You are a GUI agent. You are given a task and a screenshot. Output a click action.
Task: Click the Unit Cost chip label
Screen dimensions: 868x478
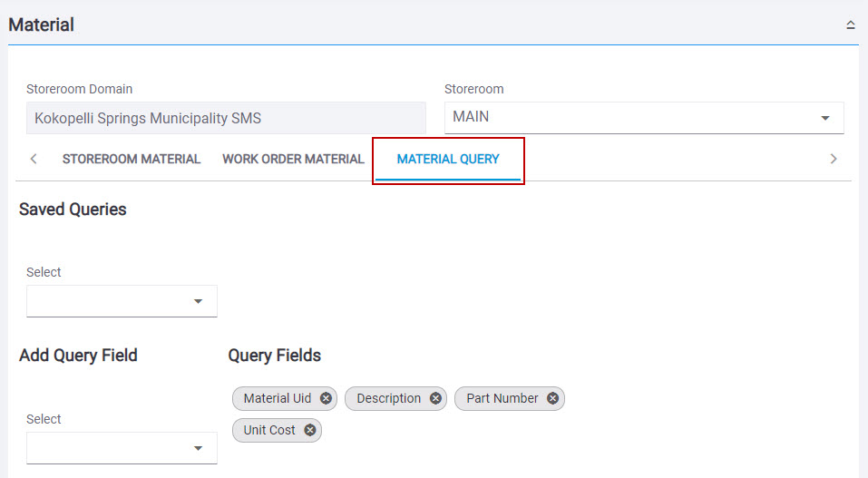269,430
